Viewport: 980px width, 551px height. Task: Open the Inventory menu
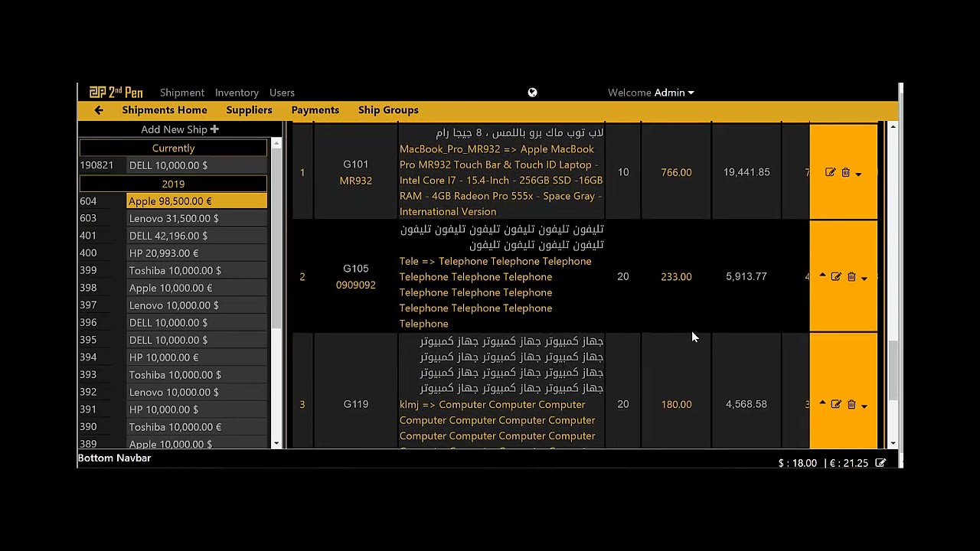coord(237,93)
